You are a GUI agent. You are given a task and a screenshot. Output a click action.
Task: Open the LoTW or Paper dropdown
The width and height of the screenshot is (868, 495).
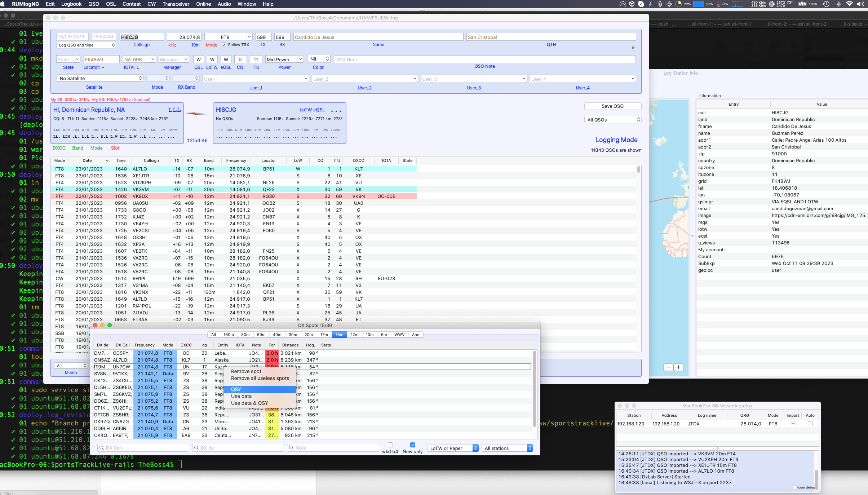pyautogui.click(x=453, y=448)
